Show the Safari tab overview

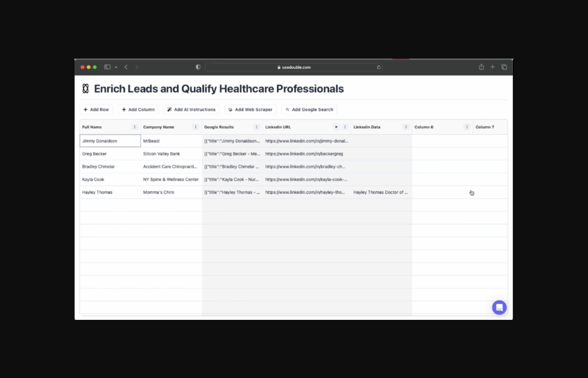[x=504, y=67]
